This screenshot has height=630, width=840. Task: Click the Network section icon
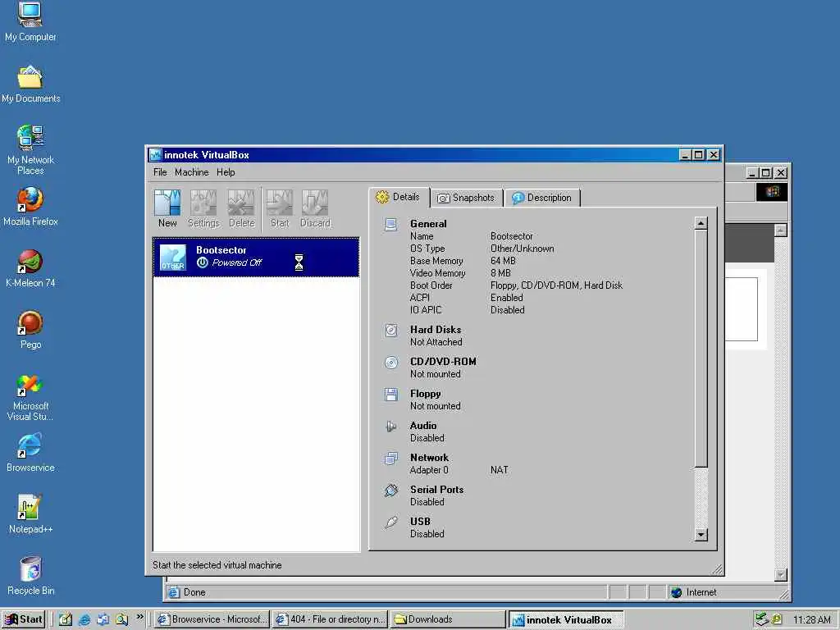pos(391,458)
